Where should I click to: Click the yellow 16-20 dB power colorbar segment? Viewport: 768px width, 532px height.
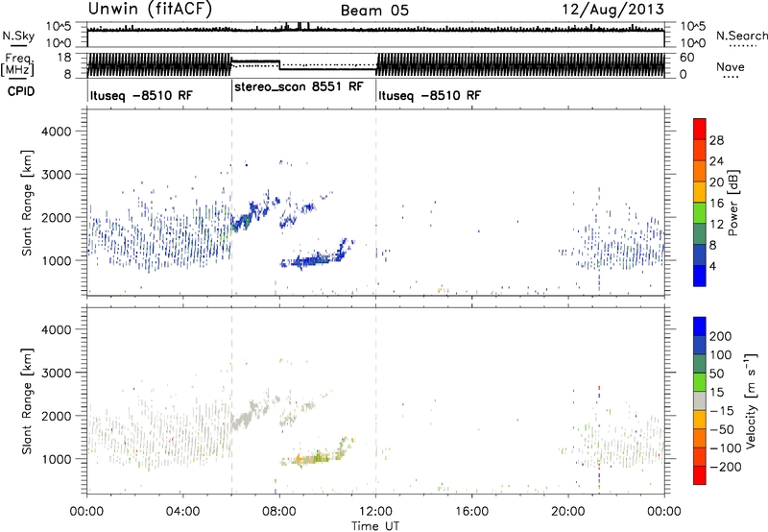pyautogui.click(x=700, y=191)
